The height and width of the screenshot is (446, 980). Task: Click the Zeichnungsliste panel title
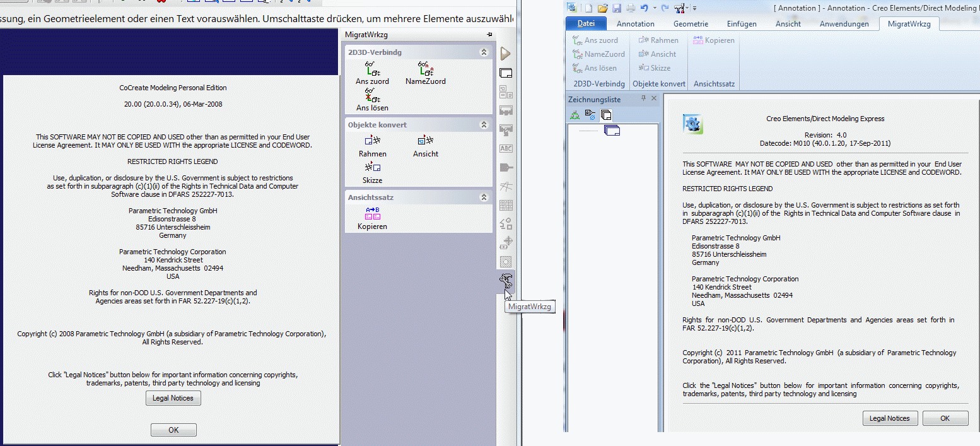[594, 99]
